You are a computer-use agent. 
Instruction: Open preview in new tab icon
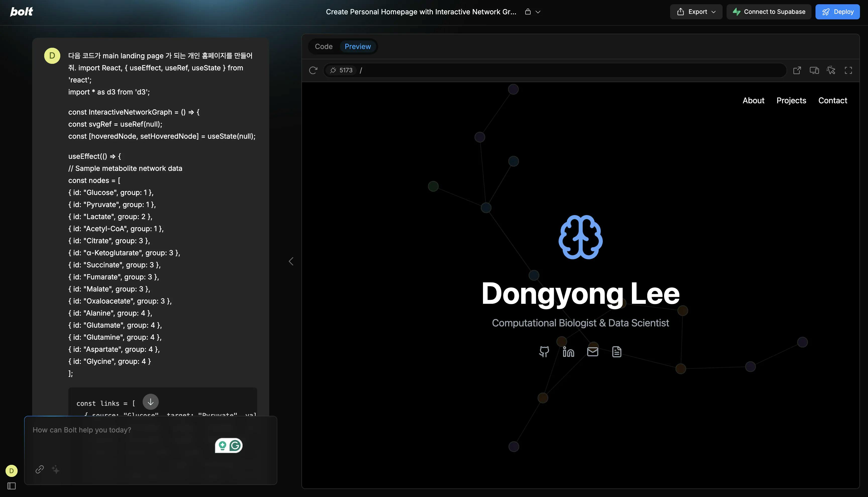797,70
